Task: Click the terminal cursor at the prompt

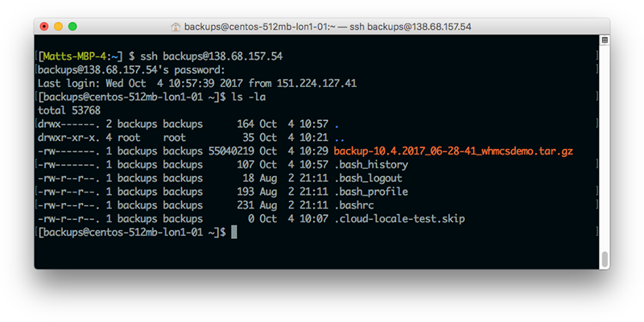Action: pyautogui.click(x=234, y=233)
